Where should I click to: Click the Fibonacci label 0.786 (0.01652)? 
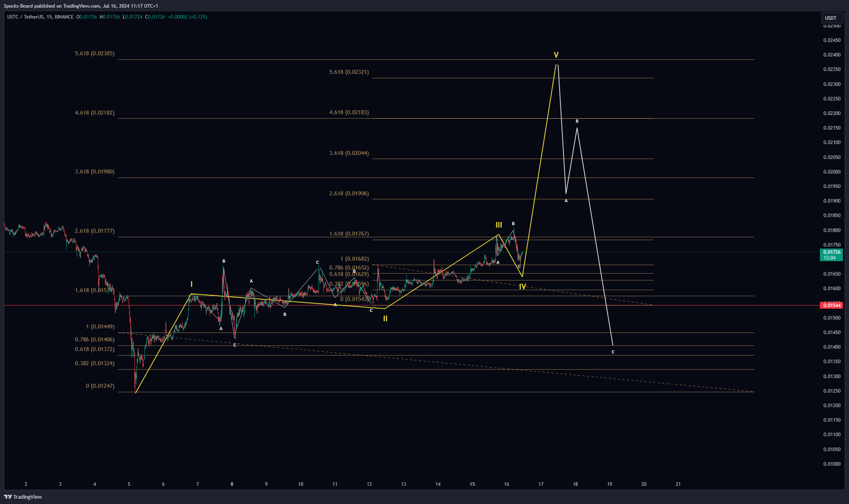click(349, 268)
